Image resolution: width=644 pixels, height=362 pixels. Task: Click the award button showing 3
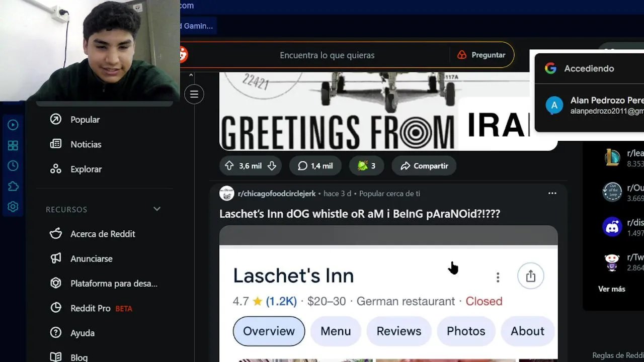[366, 166]
